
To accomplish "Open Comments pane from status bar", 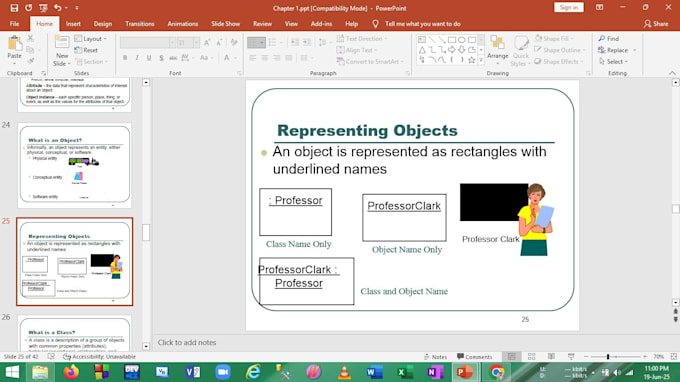I will pos(474,356).
